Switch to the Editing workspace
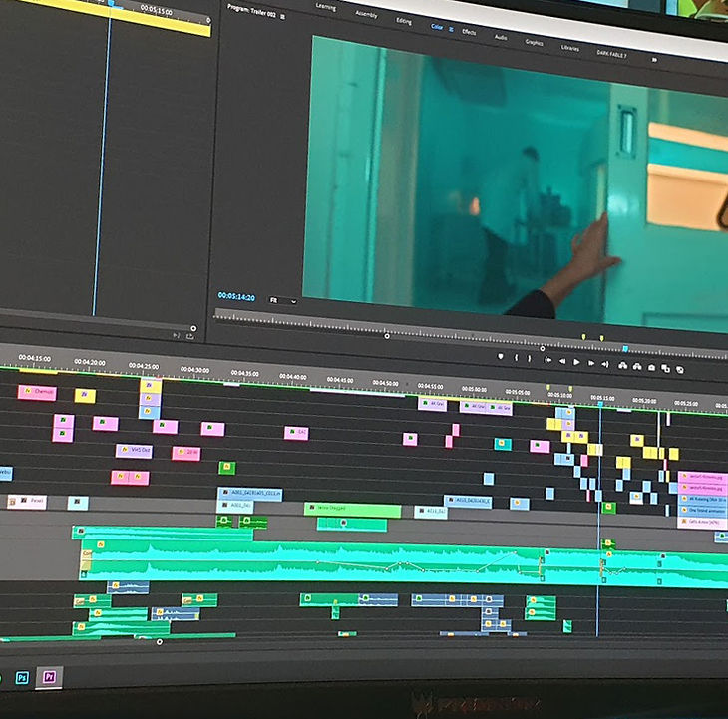 (404, 21)
